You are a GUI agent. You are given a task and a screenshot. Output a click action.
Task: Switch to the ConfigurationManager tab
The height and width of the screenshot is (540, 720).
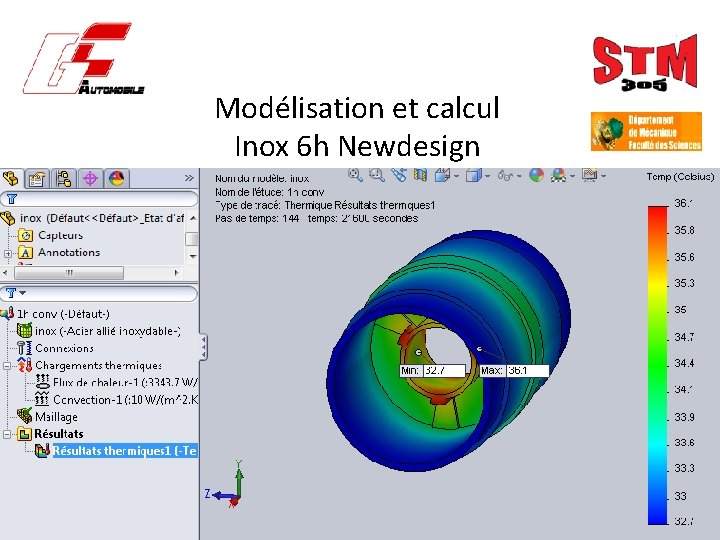click(x=63, y=179)
